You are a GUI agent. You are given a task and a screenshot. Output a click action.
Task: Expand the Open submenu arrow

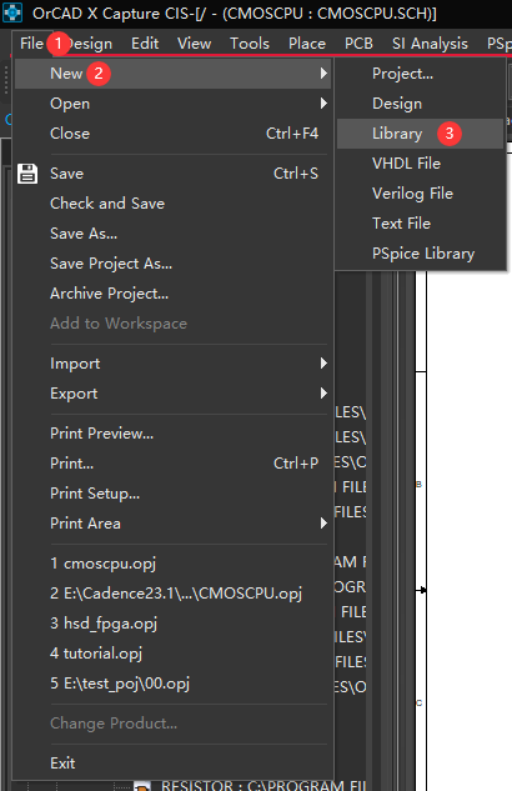324,104
